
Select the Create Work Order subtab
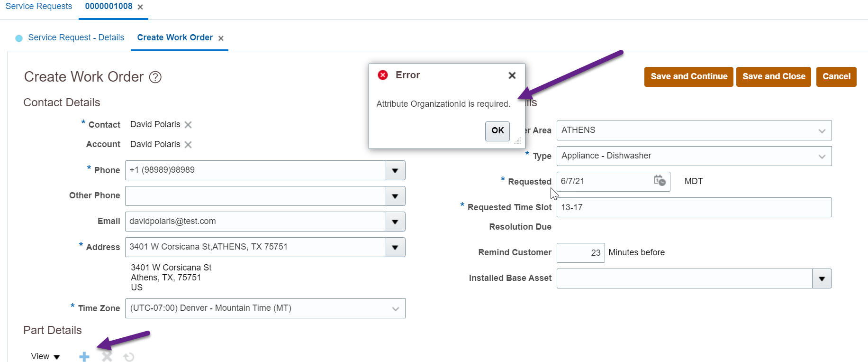pyautogui.click(x=175, y=37)
